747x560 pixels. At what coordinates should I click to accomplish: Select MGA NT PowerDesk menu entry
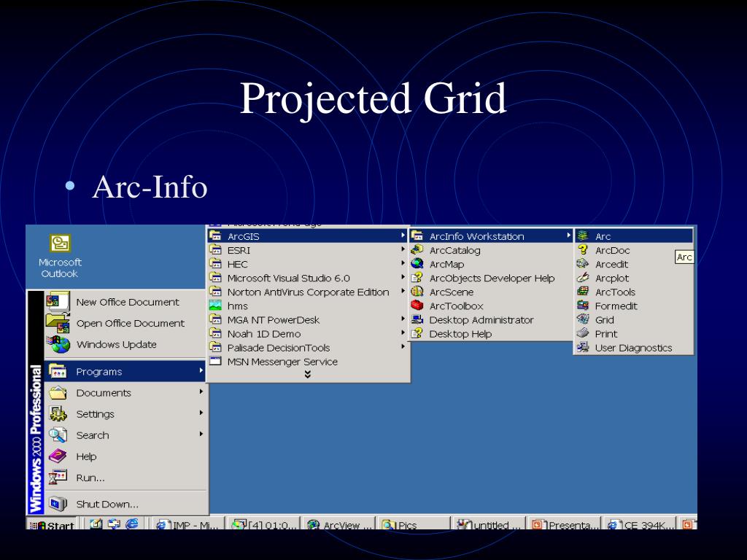coord(308,319)
